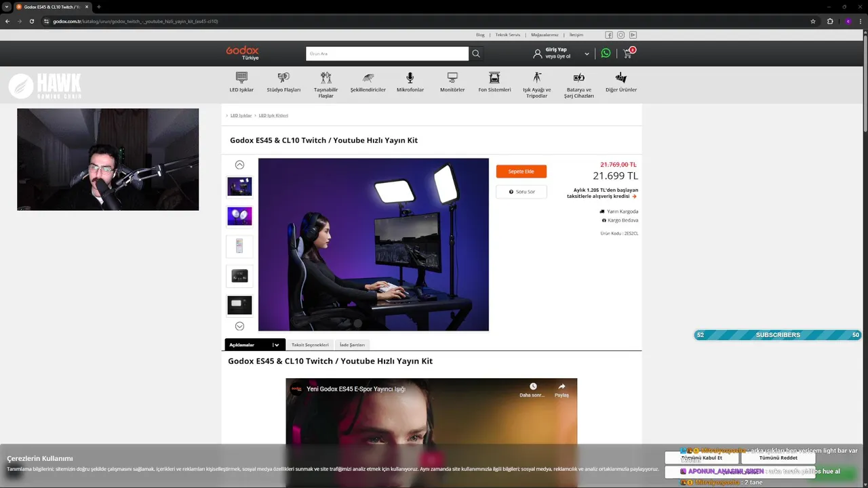Open Taşınabilir Flaşlar category
Screen dimensions: 868x488
326,85
